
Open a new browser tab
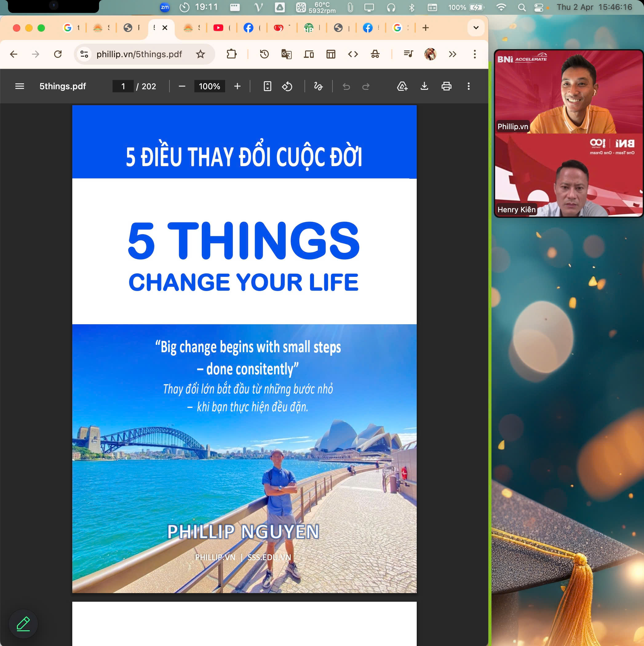pos(425,28)
